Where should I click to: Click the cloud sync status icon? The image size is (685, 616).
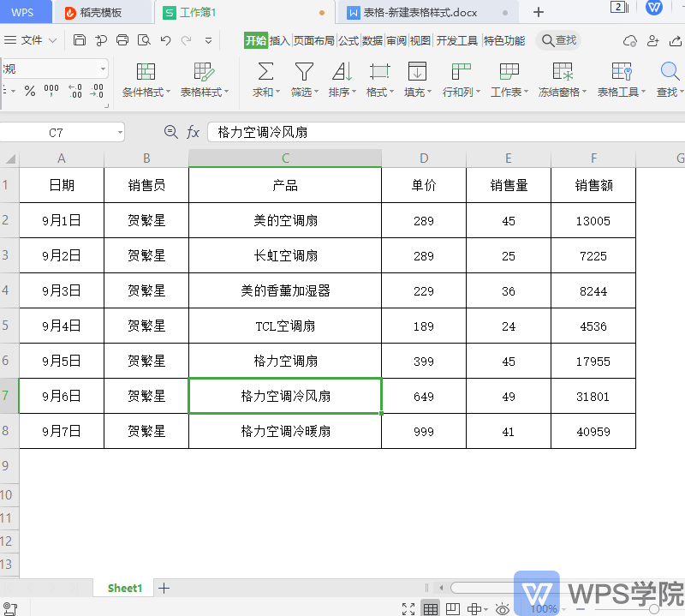point(629,40)
